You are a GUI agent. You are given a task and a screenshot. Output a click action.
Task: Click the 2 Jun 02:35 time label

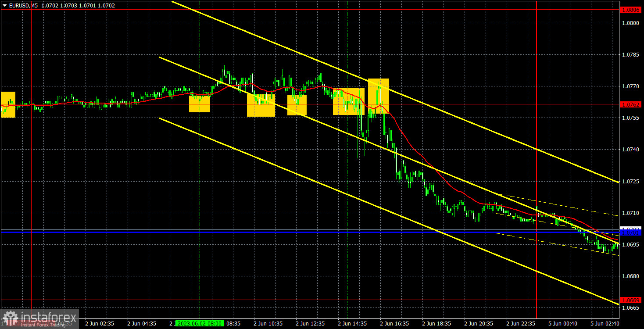point(100,323)
